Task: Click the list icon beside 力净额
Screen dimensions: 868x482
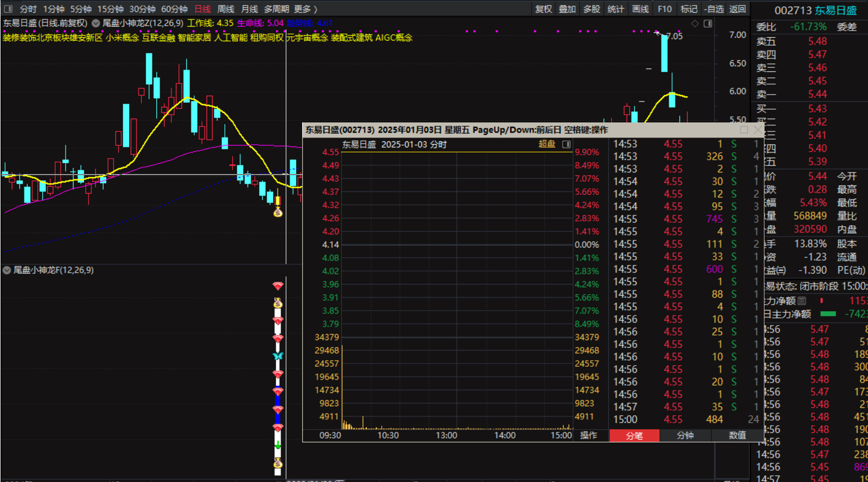Action: tap(802, 301)
